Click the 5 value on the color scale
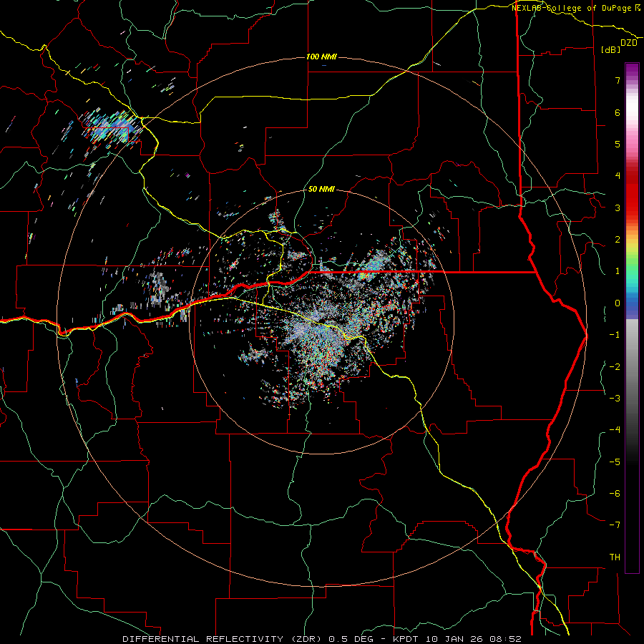 618,144
